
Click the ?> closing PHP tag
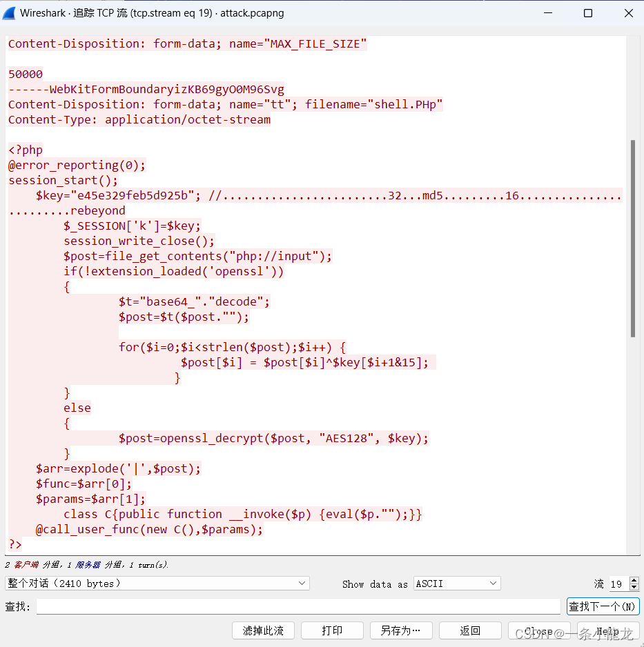(x=15, y=545)
